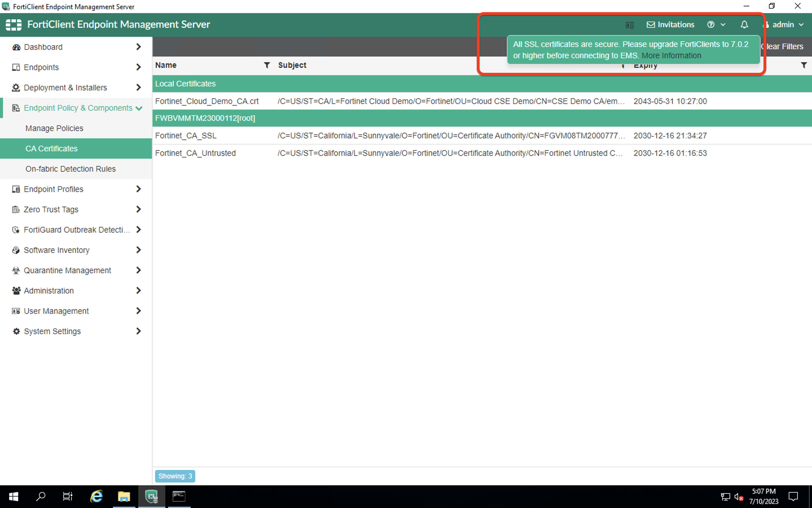The height and width of the screenshot is (508, 812).
Task: Click the Expiry column filter icon
Action: [x=804, y=65]
